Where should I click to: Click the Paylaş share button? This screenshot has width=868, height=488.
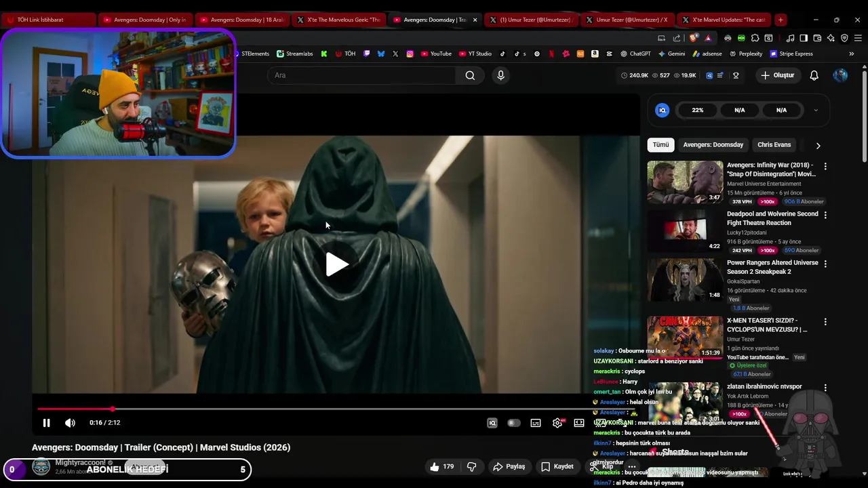(x=509, y=466)
